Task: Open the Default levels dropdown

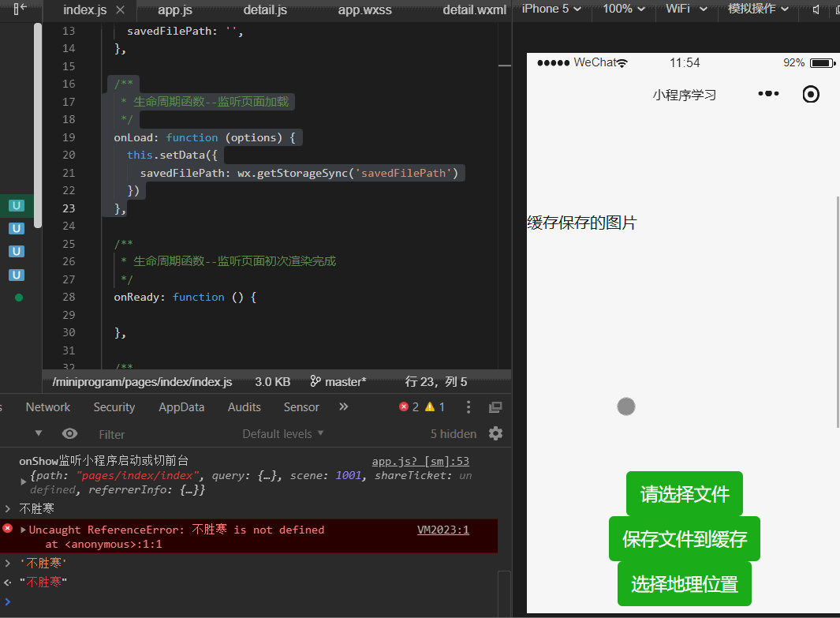Action: 283,433
